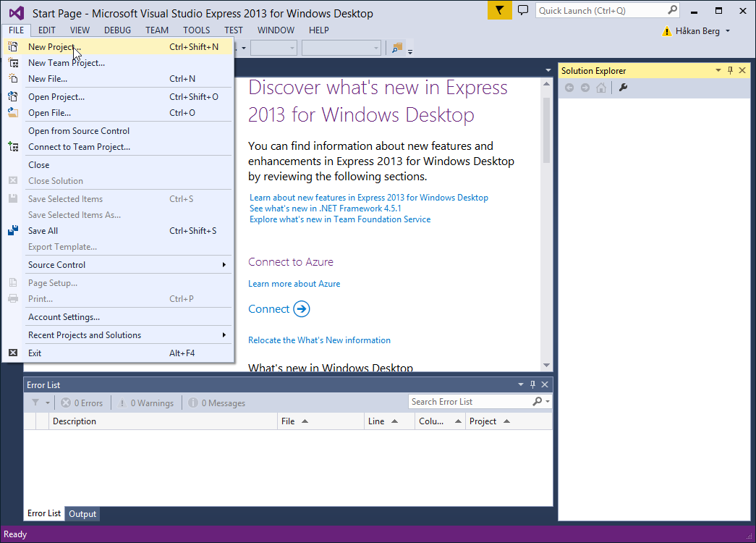Open Solution Explorer Properties wrench icon
Screen dimensions: 756x543
pos(623,88)
